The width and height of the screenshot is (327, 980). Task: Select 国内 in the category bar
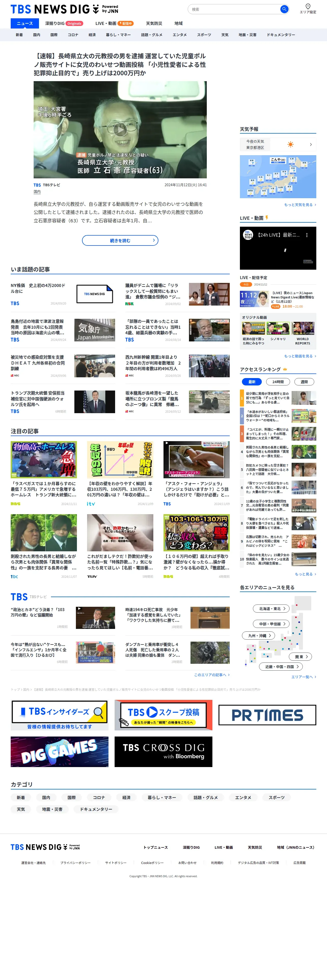(36, 35)
